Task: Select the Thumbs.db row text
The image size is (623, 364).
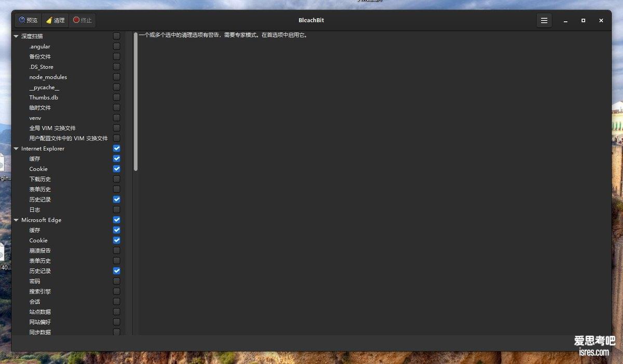Action: point(44,97)
